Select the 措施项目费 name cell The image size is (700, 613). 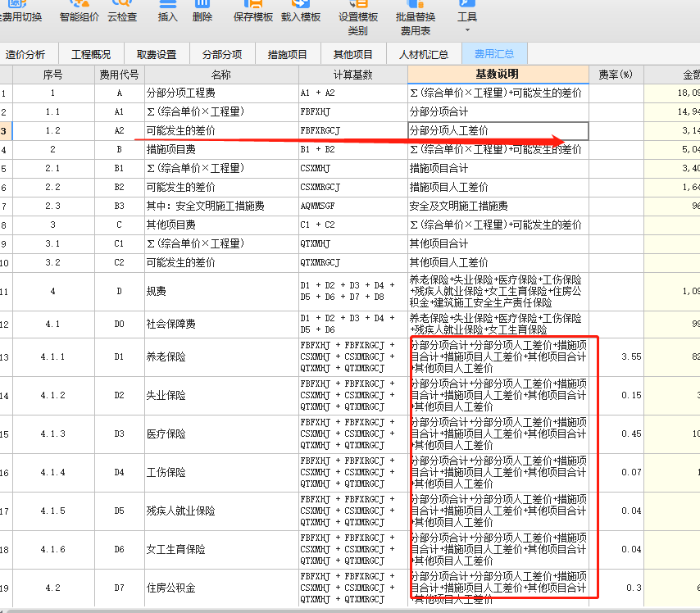tap(221, 150)
